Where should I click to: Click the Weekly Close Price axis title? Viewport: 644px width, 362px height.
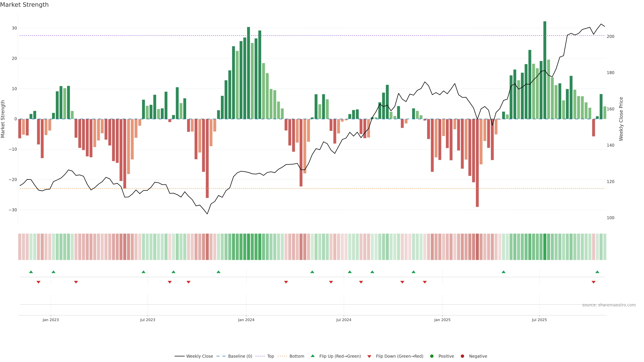(621, 119)
